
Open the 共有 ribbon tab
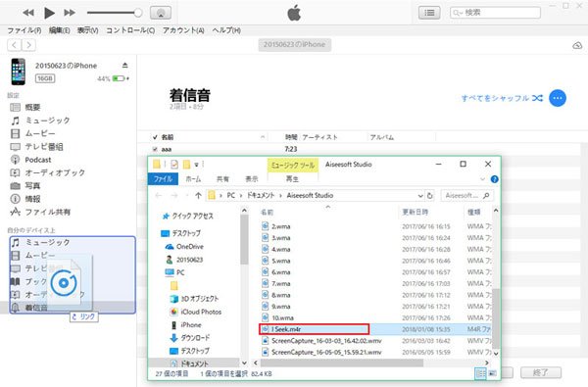point(222,179)
